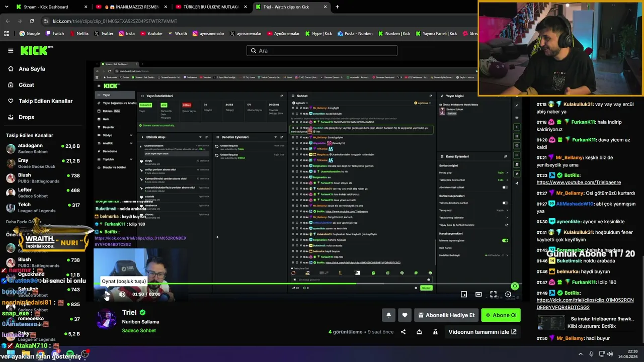Viewport: 644px width, 362px height.
Task: Open the Wraith bookmark
Action: click(177, 34)
